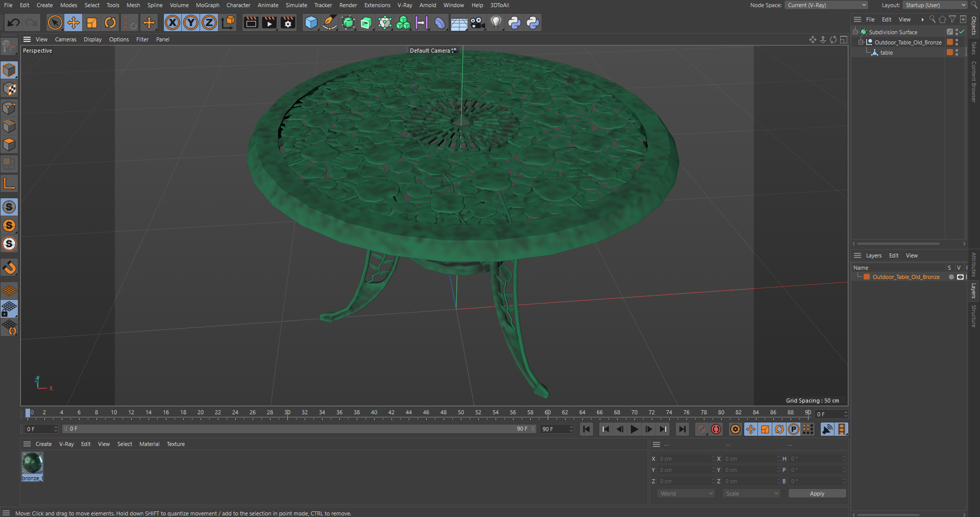
Task: Add a Camera object
Action: tap(477, 22)
